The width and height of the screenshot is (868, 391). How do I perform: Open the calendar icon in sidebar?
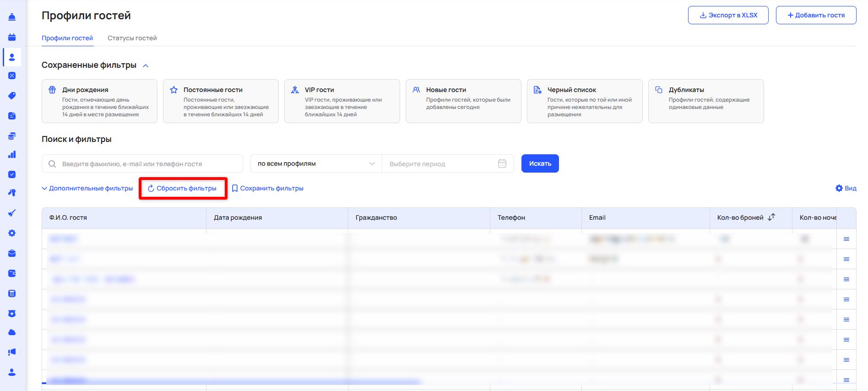click(12, 37)
